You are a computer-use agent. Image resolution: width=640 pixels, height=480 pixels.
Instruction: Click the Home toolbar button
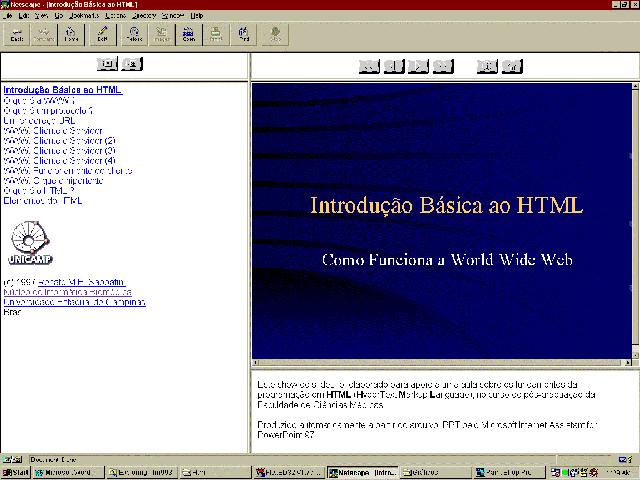pyautogui.click(x=71, y=35)
